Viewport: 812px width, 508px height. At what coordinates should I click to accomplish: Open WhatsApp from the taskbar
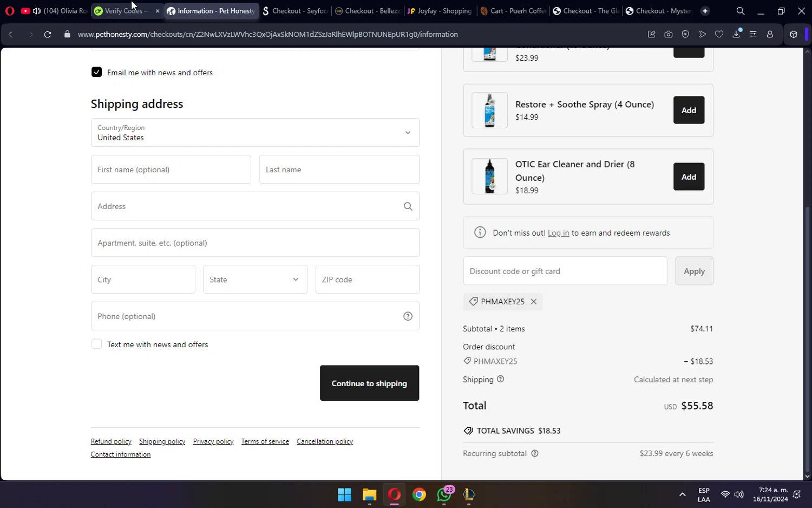(x=444, y=494)
